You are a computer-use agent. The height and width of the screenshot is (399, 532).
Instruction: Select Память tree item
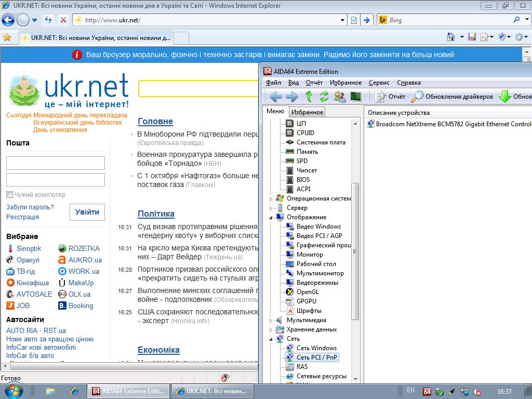coord(307,152)
